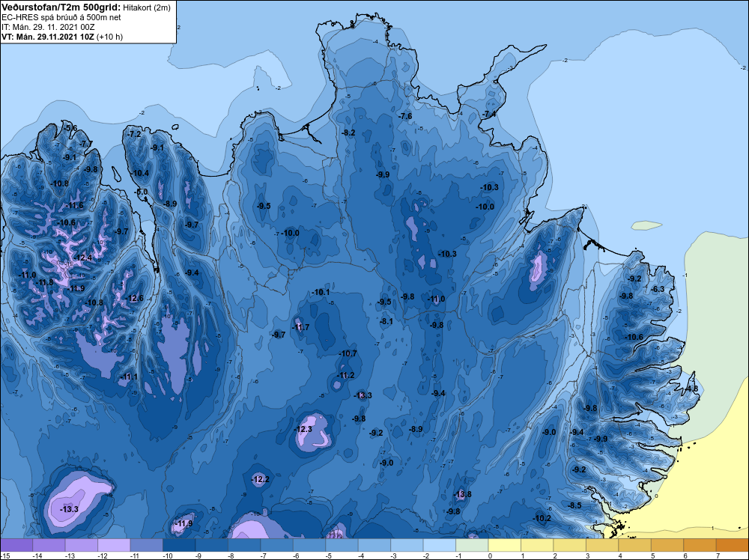Viewport: 749px width, 560px height.
Task: Click the -11.6 temperature value
Action: point(74,206)
